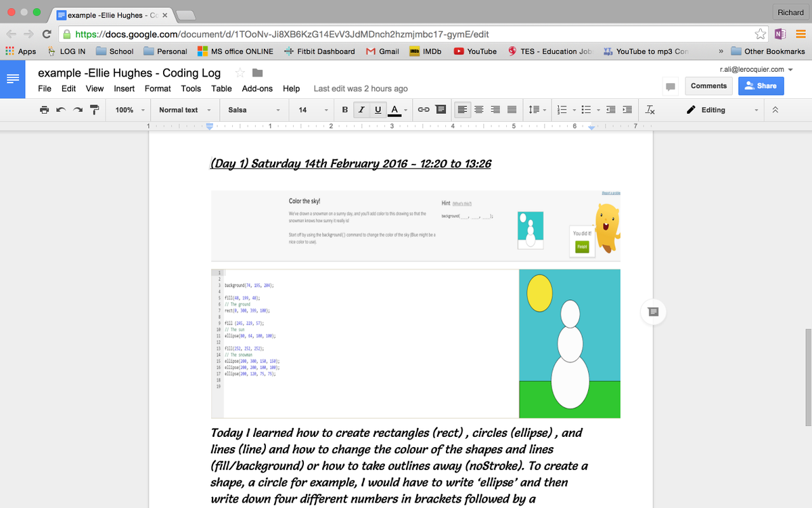This screenshot has height=508, width=812.
Task: Open the Table menu
Action: pyautogui.click(x=221, y=89)
